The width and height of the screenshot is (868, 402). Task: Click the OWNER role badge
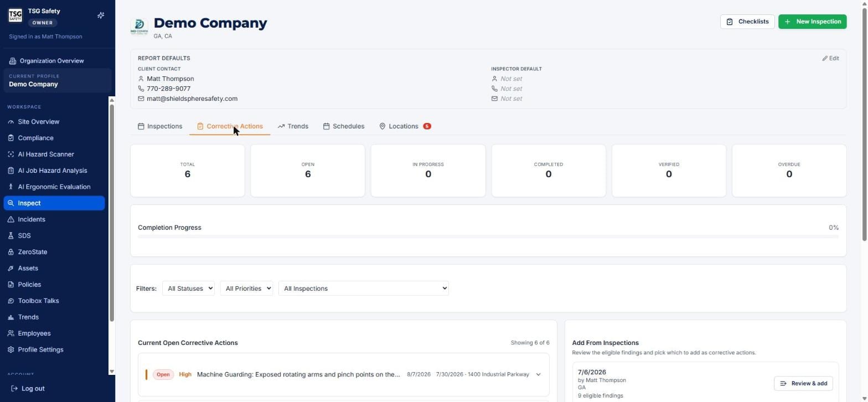42,23
